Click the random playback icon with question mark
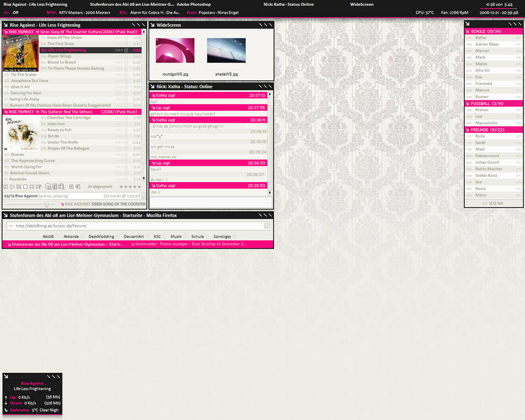The width and height of the screenshot is (525, 420). (38, 186)
